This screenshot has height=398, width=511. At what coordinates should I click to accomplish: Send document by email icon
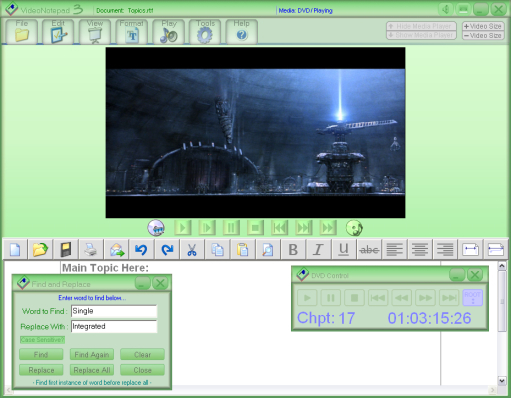[x=116, y=249]
